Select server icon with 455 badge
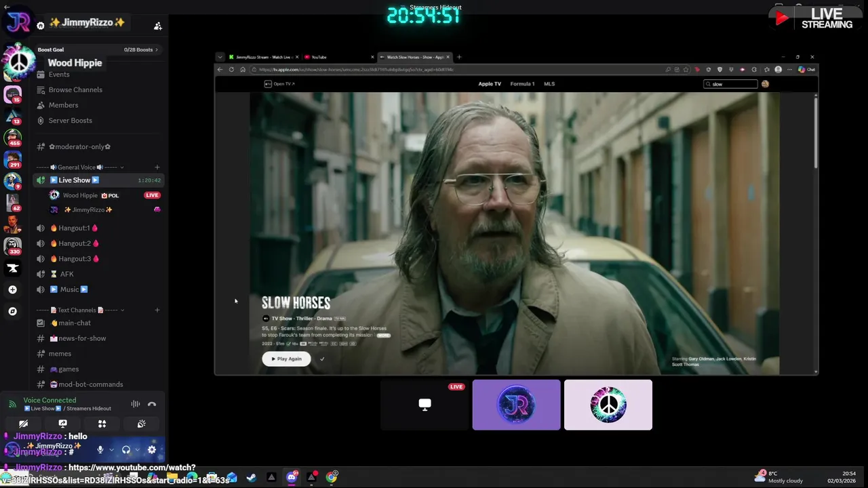The height and width of the screenshot is (488, 868). pos(12,138)
